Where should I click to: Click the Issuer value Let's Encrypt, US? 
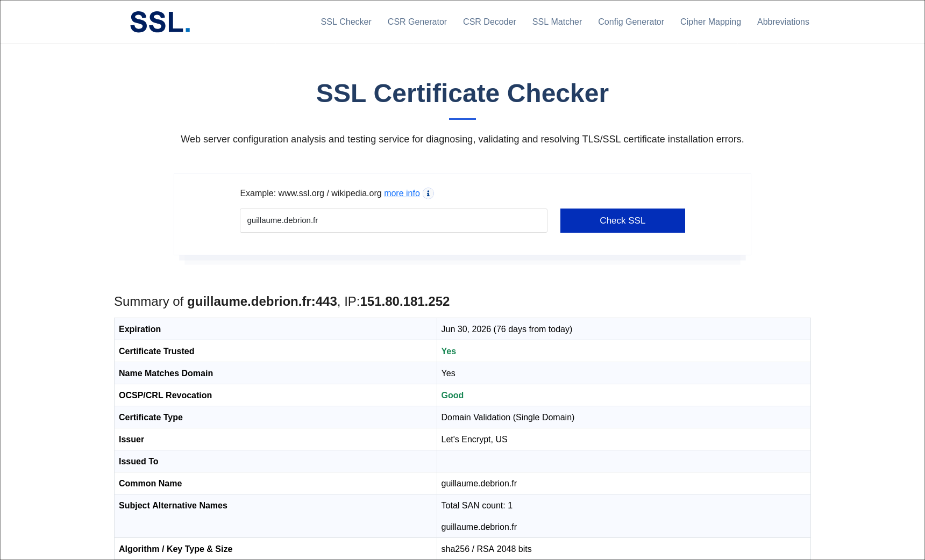474,439
